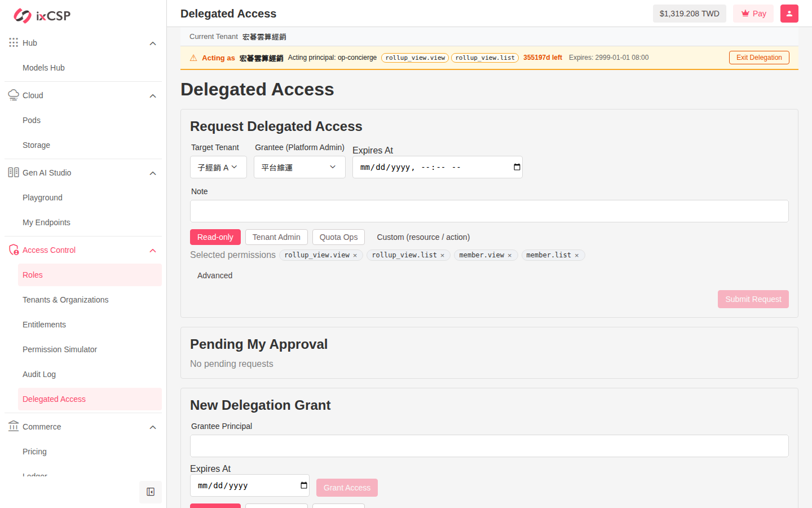This screenshot has height=508, width=812.
Task: Remove the member.view permission chip
Action: [x=510, y=256]
